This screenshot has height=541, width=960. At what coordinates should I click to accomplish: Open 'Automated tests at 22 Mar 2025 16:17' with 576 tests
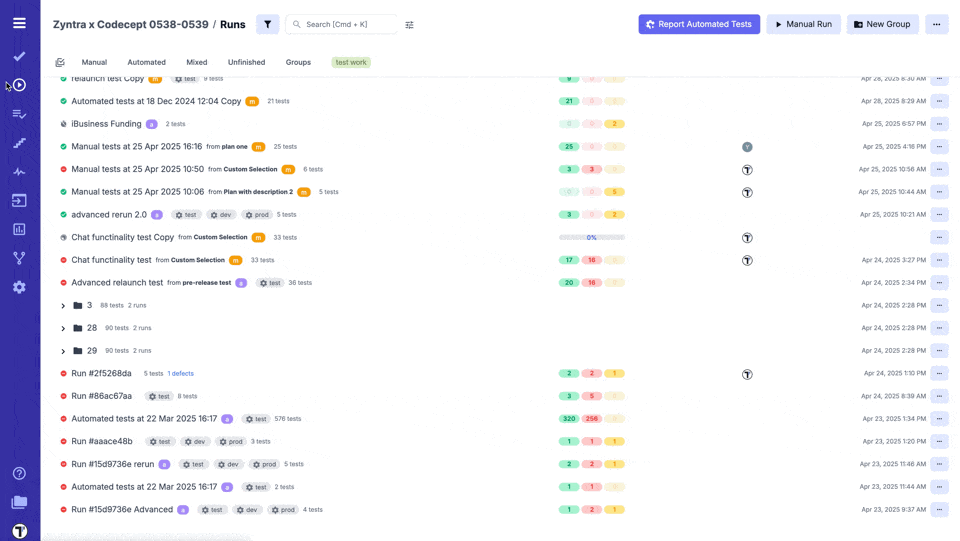pos(144,419)
